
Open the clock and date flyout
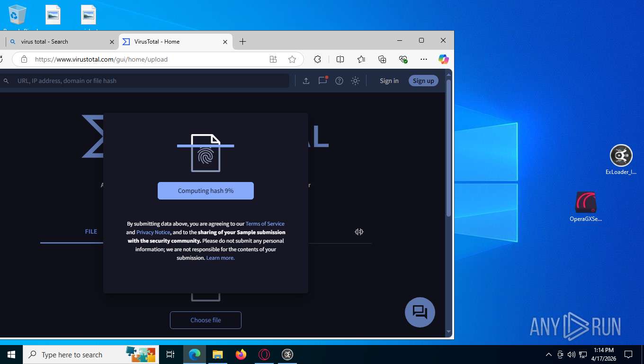tap(603, 355)
